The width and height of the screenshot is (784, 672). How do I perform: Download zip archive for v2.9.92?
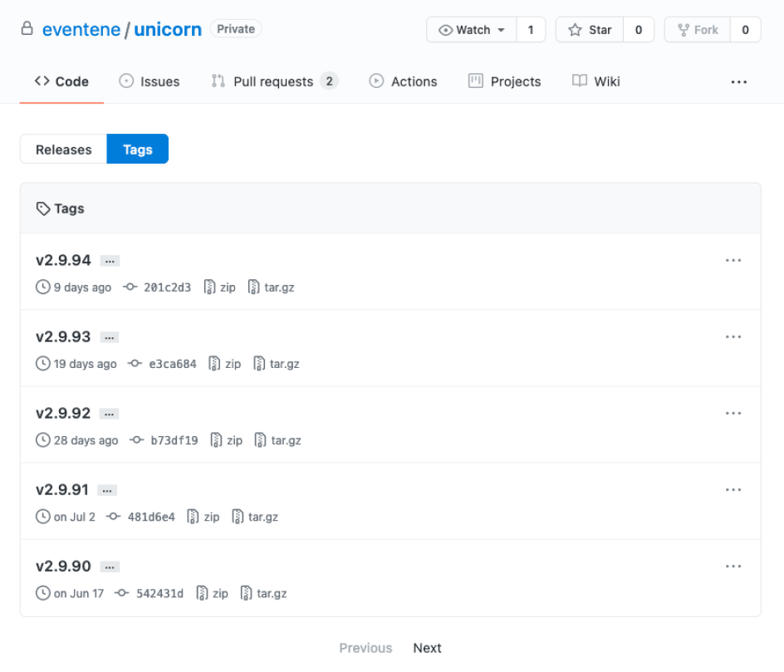tap(227, 440)
